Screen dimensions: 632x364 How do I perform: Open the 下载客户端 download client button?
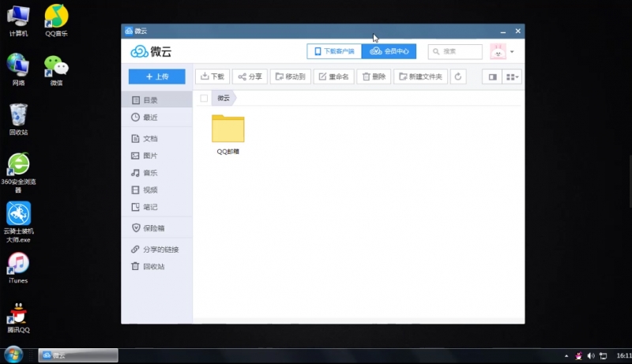(334, 51)
